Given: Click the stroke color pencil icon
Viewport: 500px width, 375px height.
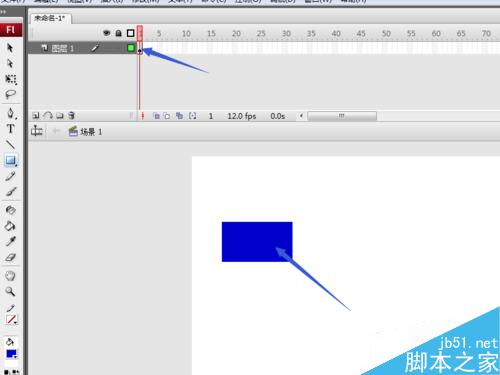Looking at the screenshot, I should (10, 308).
